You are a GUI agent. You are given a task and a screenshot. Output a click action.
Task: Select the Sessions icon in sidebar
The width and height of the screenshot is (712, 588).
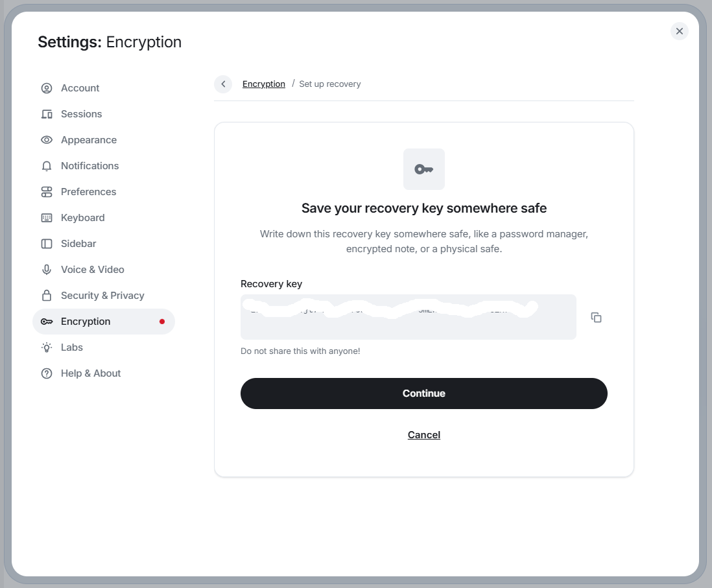point(47,114)
